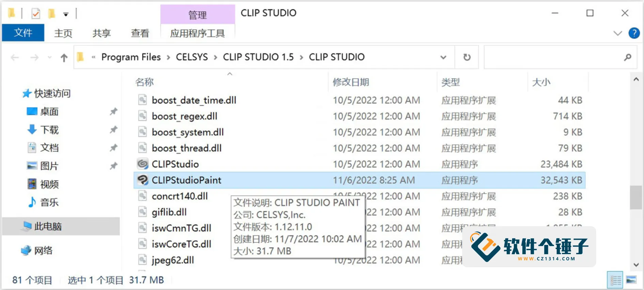Go back with the left arrow
This screenshot has height=290, width=644.
click(15, 58)
